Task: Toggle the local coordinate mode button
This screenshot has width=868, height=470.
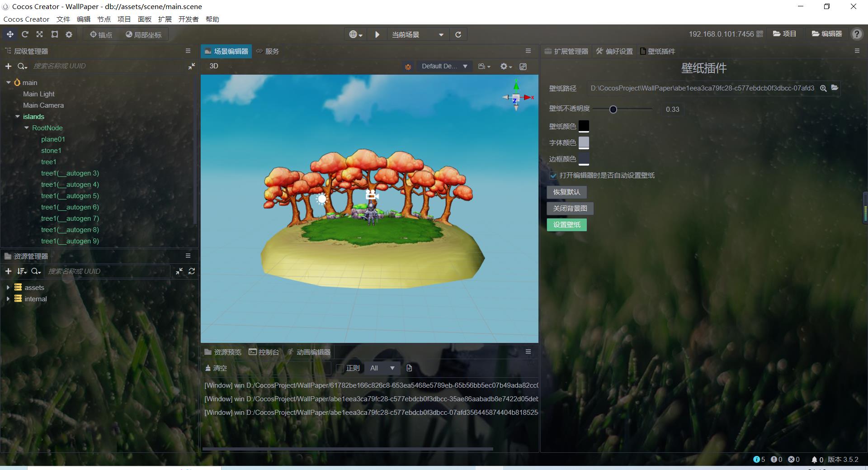Action: pos(143,35)
